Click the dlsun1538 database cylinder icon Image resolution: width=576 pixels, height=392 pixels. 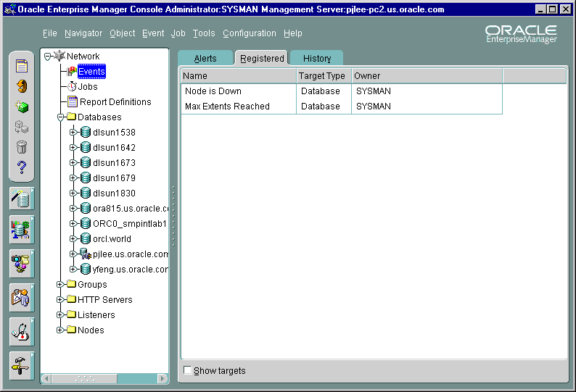coord(86,133)
